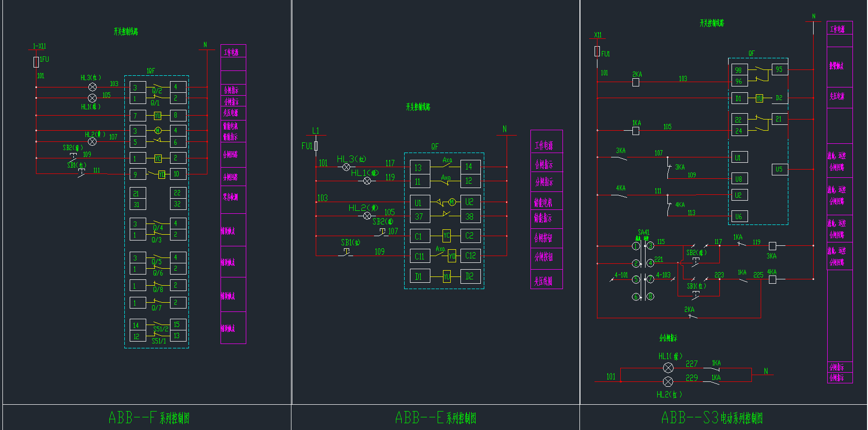Select the YC coil box in ABB--E drawing
868x430 pixels.
[x=447, y=236]
